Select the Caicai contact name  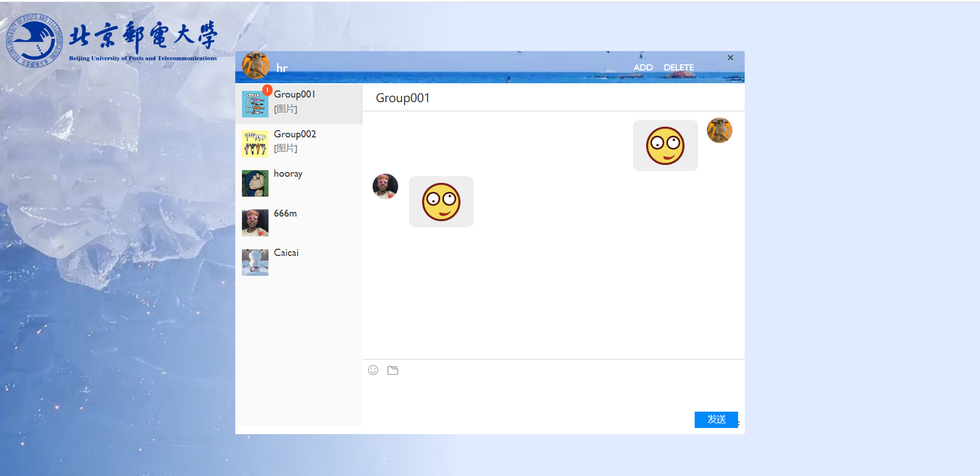point(286,253)
